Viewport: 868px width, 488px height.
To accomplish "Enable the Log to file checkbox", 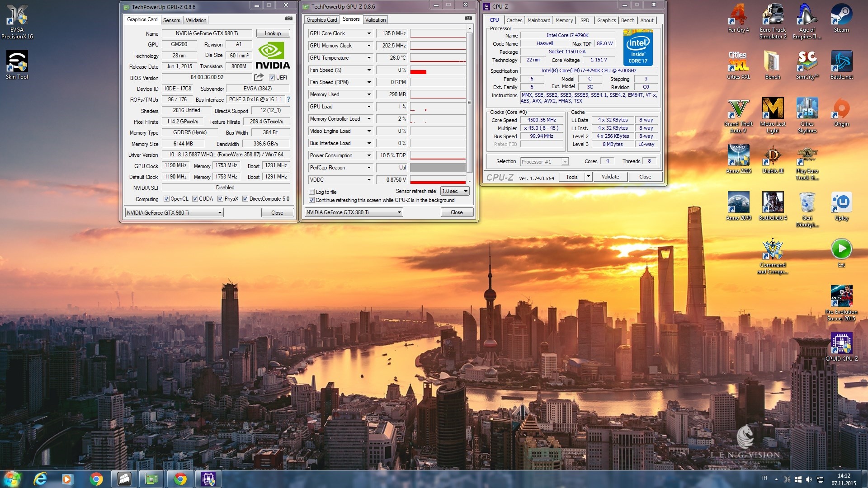I will pos(311,192).
